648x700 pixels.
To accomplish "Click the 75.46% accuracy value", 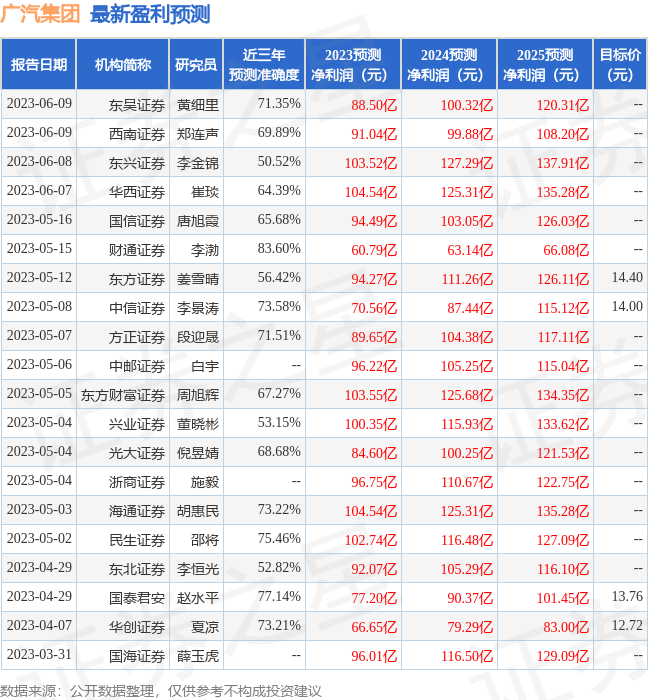I will click(279, 538).
